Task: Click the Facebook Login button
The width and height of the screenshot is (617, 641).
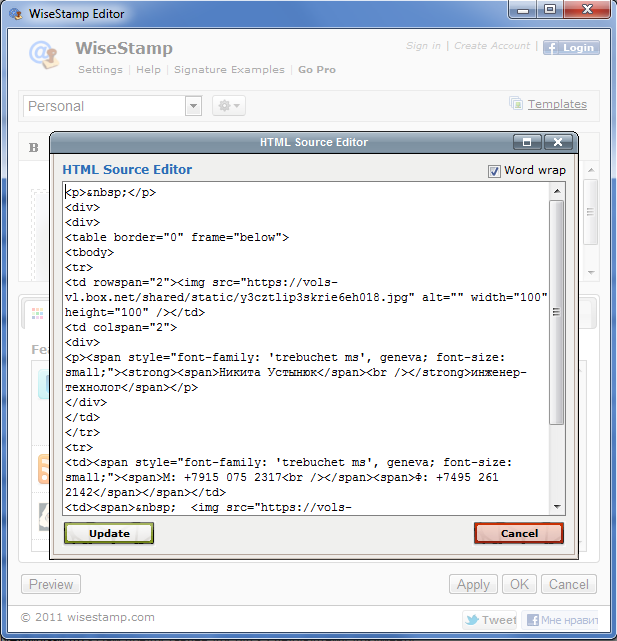Action: [571, 48]
